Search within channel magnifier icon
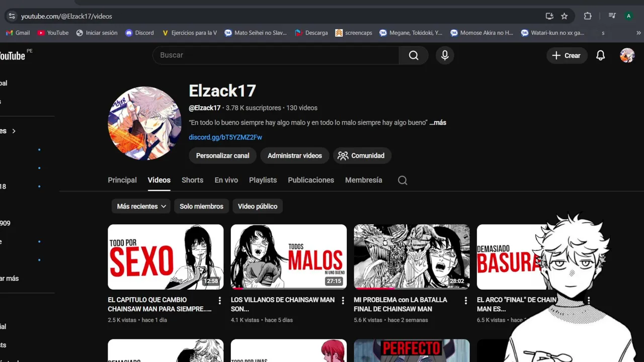Screen dimensions: 644x362 [403, 180]
